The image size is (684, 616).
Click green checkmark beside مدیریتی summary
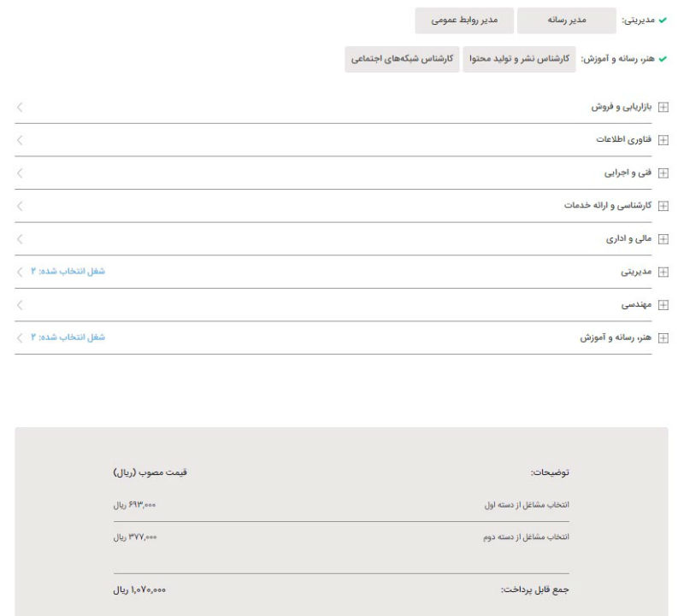(x=663, y=20)
